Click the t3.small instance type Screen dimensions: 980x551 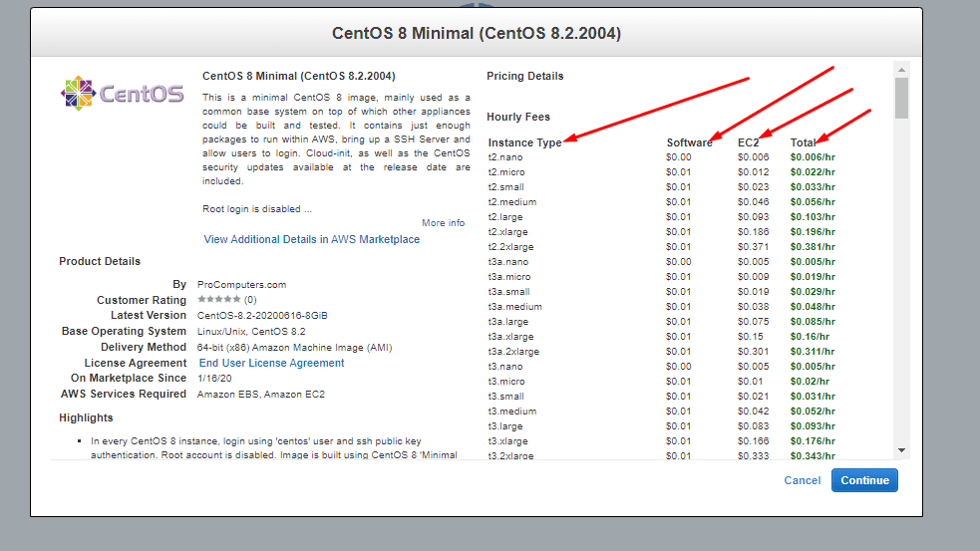[x=506, y=397]
